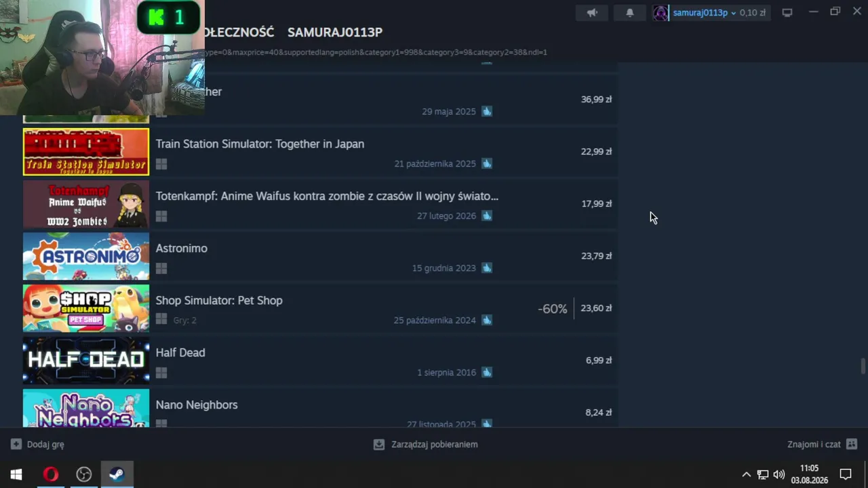This screenshot has height=488, width=868.
Task: Click review thumbs-up icon for Train Station Simulator
Action: point(487,163)
